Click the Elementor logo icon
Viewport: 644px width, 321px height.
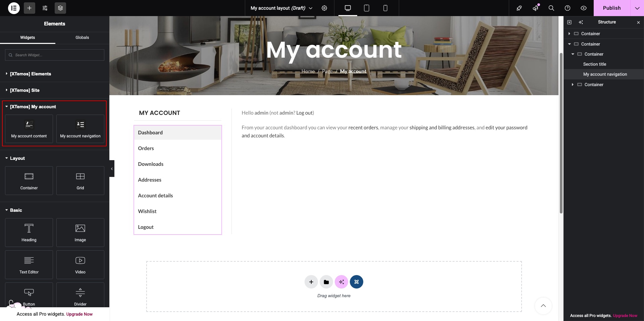coord(14,8)
